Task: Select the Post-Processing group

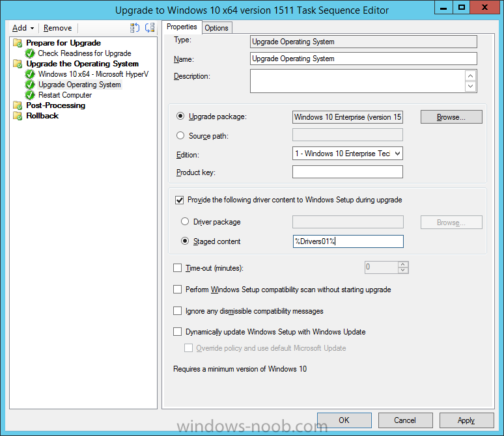Action: [55, 105]
